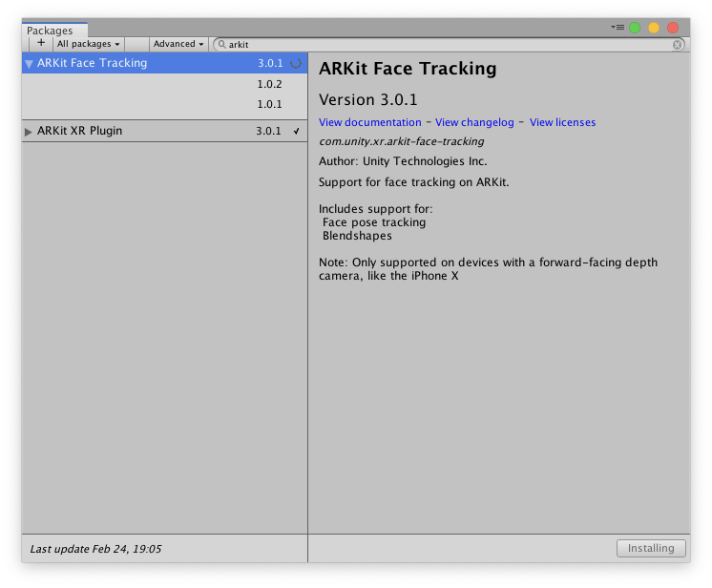Click the arkit search field
The width and height of the screenshot is (712, 588).
449,45
